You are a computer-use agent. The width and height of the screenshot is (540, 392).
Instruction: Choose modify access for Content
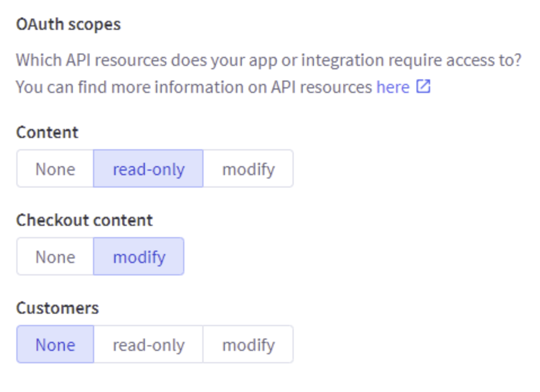pos(249,168)
